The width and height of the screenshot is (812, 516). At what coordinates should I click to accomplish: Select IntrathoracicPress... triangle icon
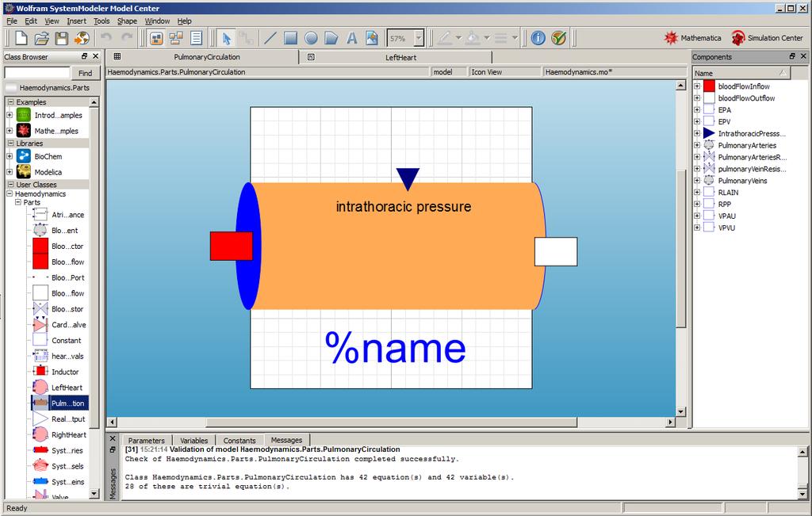709,133
